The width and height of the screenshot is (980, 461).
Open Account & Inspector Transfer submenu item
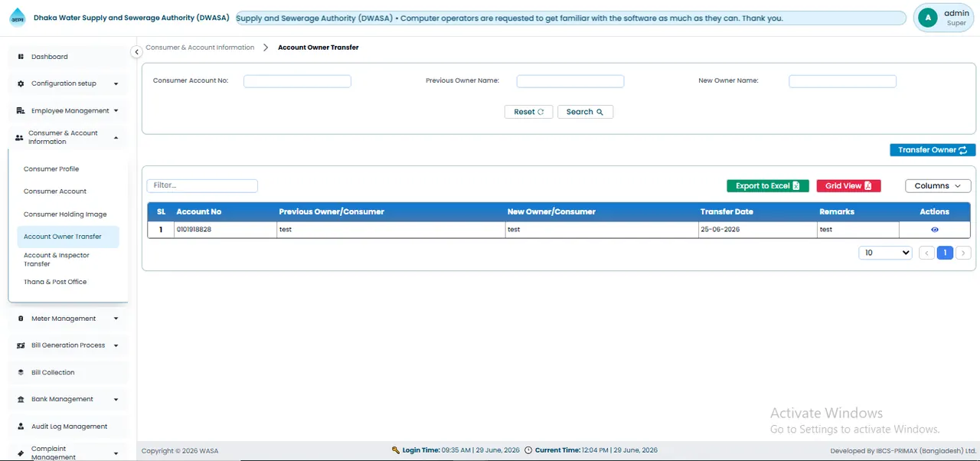(67, 260)
